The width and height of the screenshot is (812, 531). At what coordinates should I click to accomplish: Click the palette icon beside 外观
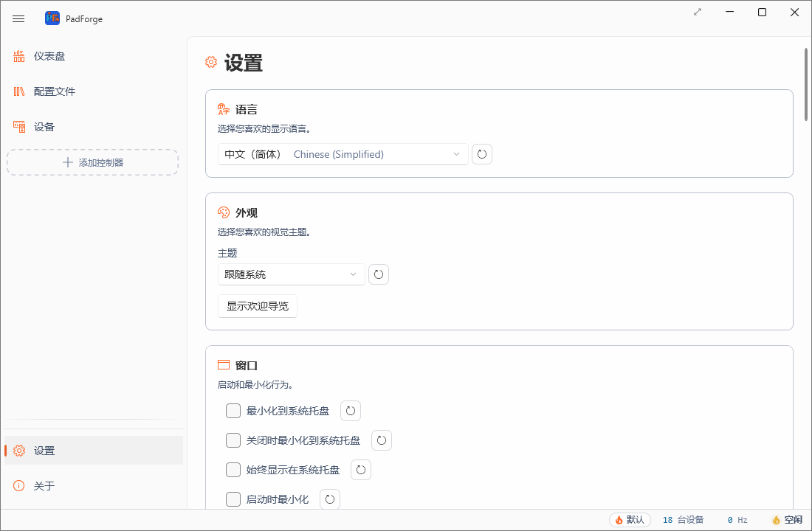(224, 212)
